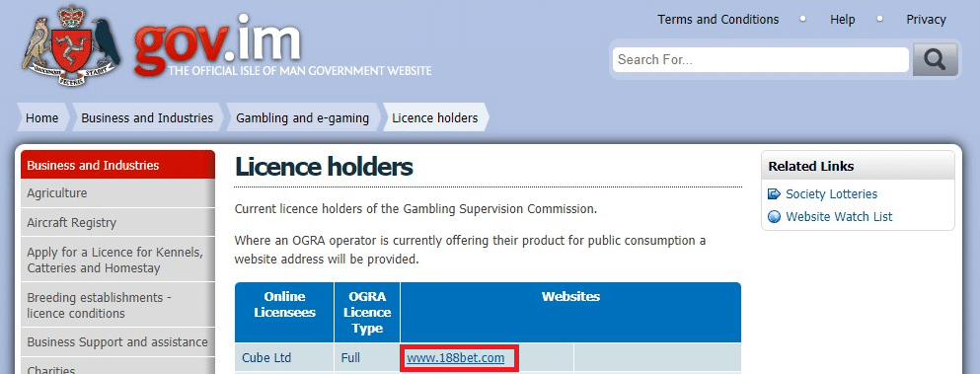Click the Website Watch List globe icon
The height and width of the screenshot is (374, 980).
pyautogui.click(x=774, y=216)
